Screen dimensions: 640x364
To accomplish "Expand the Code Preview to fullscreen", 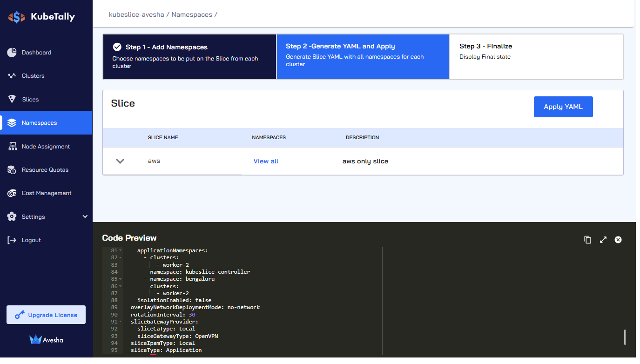I will (603, 240).
